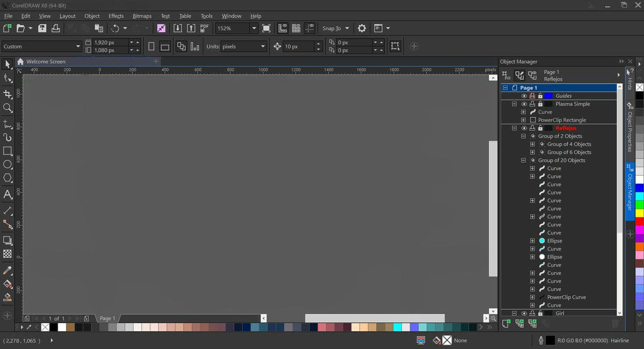This screenshot has height=349, width=644.
Task: Collapse the Plasma Simple layer
Action: [x=514, y=104]
